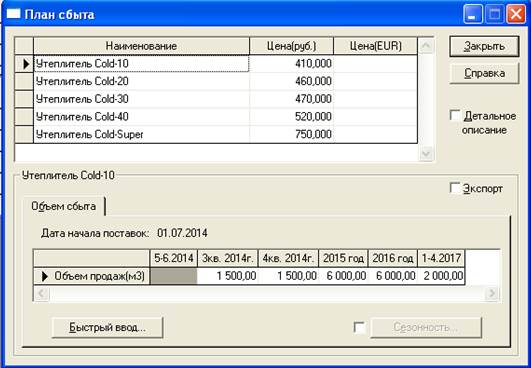The image size is (531, 368).
Task: Click the Закрыть button
Action: 484,46
